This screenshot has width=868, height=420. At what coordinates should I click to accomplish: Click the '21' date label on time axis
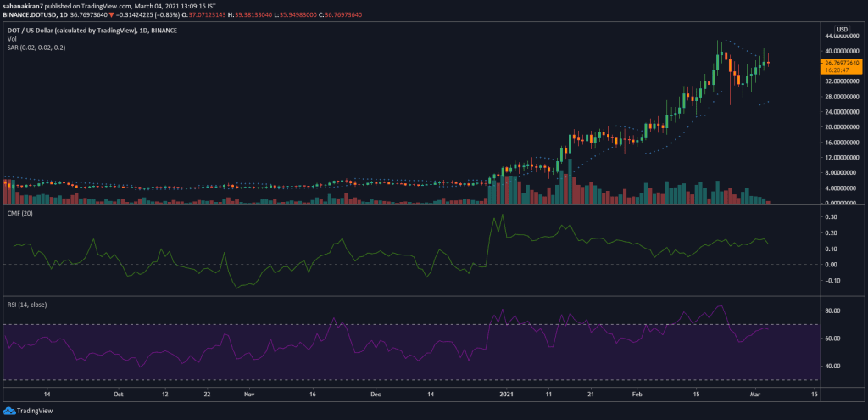click(x=591, y=395)
